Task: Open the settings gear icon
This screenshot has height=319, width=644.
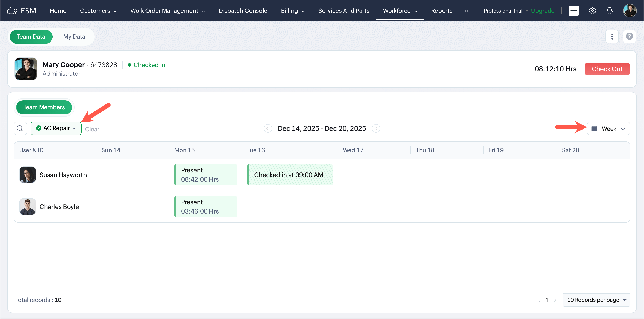Action: tap(592, 10)
